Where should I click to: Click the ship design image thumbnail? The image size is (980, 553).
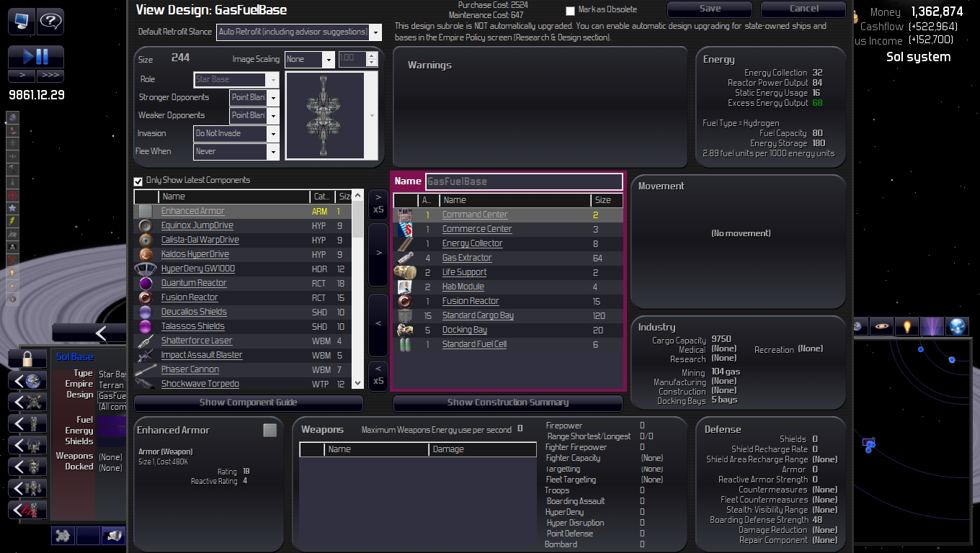(x=326, y=115)
